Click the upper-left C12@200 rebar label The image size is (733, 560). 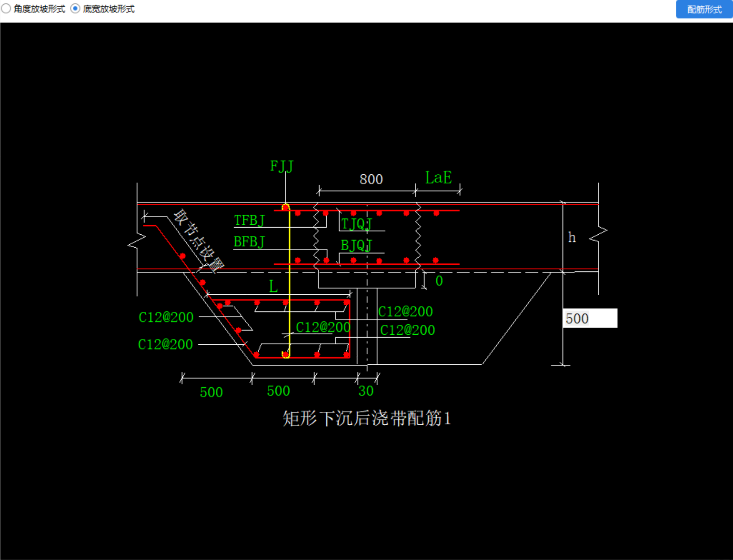pyautogui.click(x=166, y=317)
